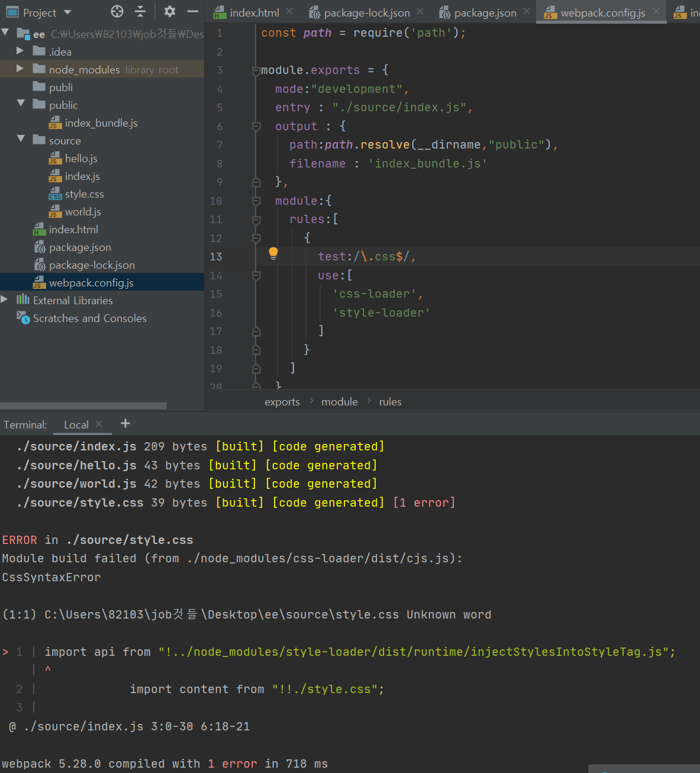This screenshot has height=773, width=700.
Task: Close the webpack.config.js tab
Action: pyautogui.click(x=656, y=11)
